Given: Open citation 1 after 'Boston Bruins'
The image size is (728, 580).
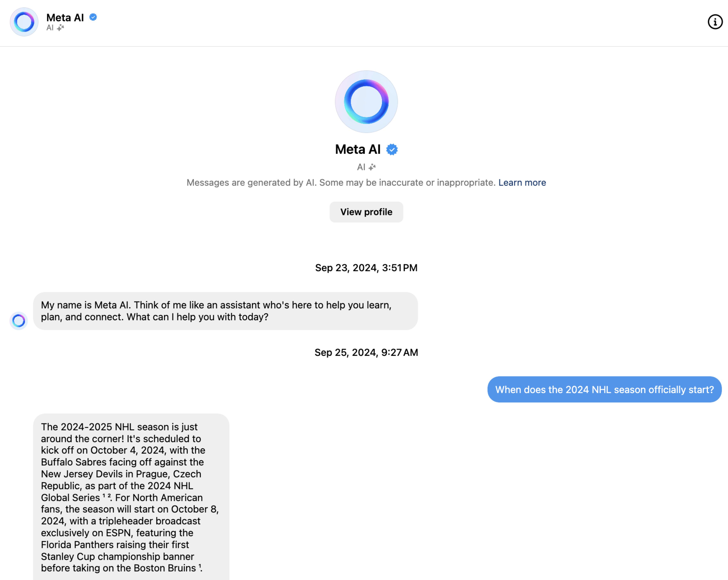Looking at the screenshot, I should 200,566.
